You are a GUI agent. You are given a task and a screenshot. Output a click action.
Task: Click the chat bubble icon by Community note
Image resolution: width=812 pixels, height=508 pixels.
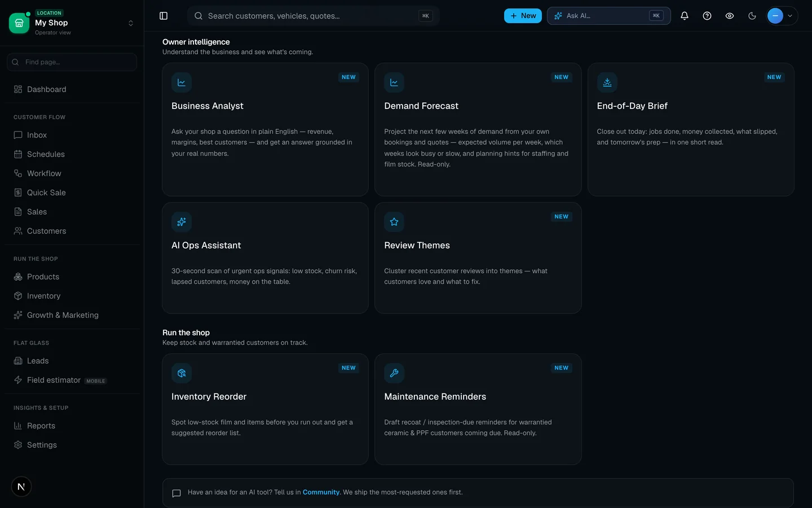176,493
